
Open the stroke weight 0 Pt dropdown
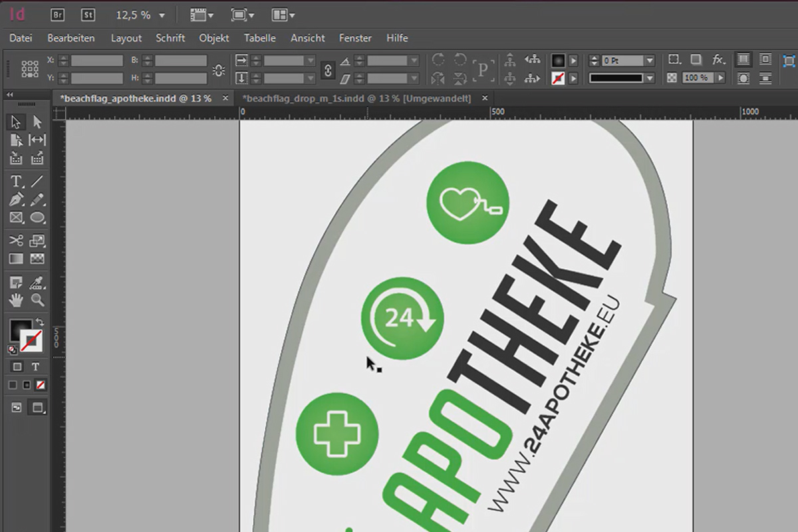click(650, 61)
